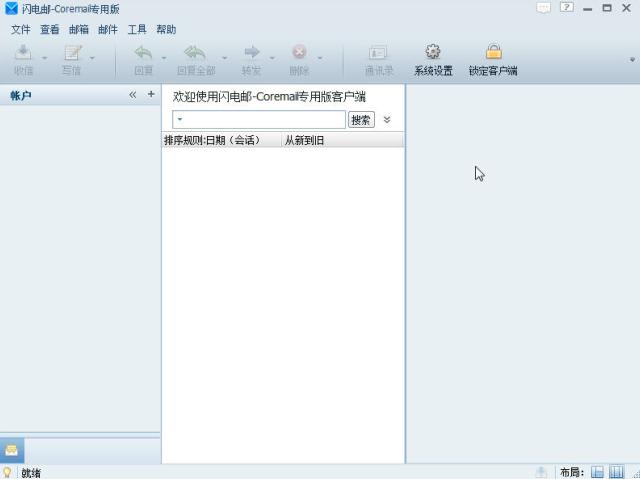Add a new account with plus icon
This screenshot has width=640, height=479.
coord(151,94)
